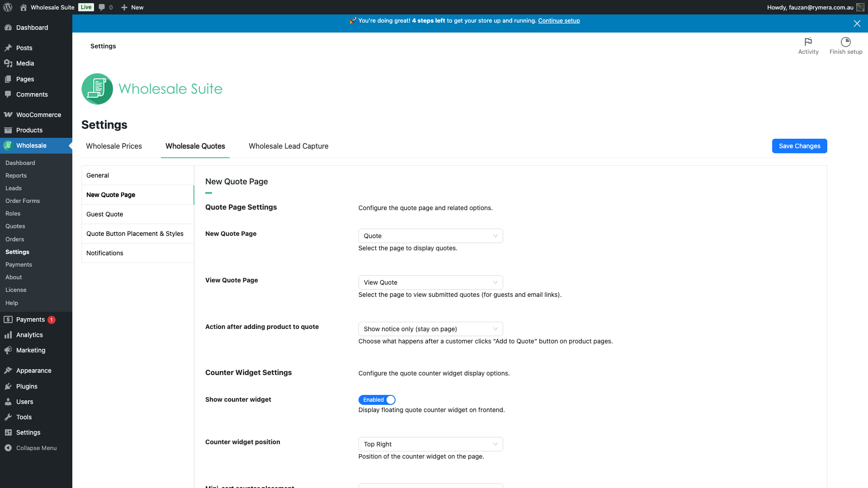Open the Activity flag icon
This screenshot has height=488, width=868.
tap(808, 42)
